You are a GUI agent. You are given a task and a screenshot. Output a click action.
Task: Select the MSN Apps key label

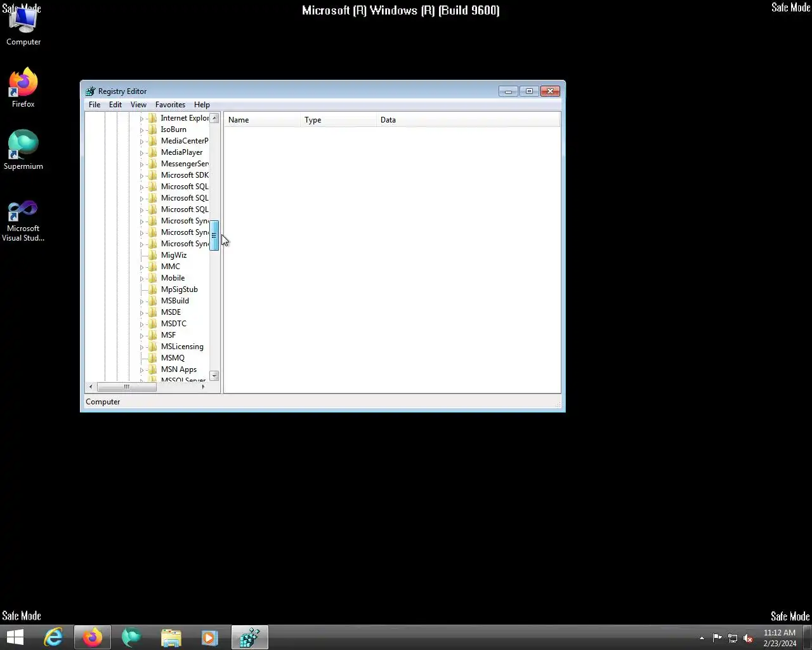tap(179, 369)
